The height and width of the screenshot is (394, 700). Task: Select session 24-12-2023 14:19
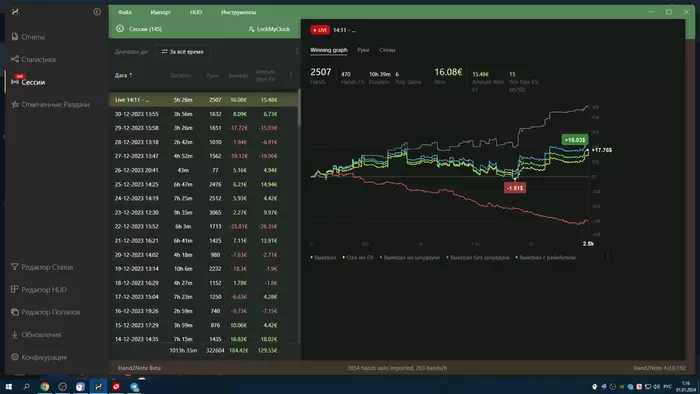click(203, 198)
